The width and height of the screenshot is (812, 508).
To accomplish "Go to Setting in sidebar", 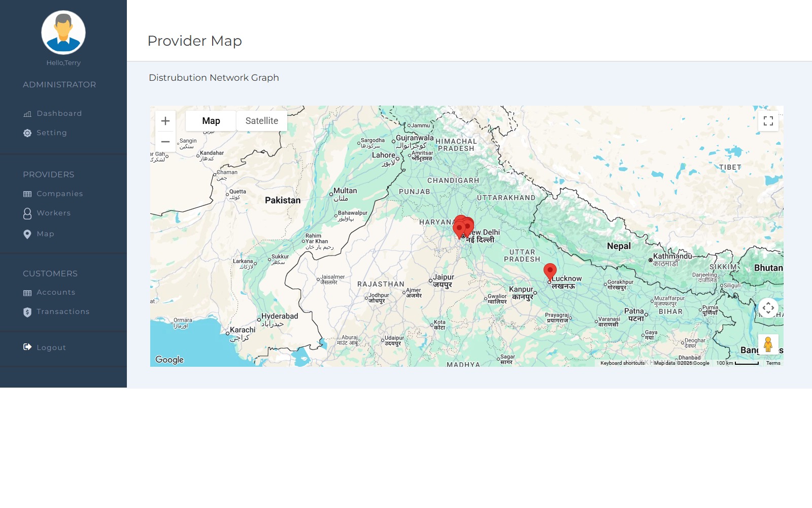I will point(52,133).
